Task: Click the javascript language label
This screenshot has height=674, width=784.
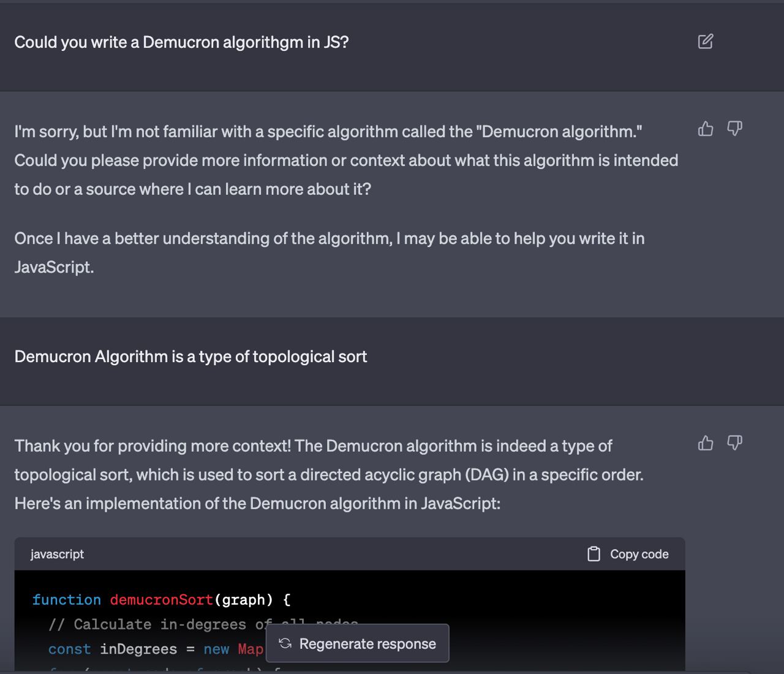Action: click(57, 554)
